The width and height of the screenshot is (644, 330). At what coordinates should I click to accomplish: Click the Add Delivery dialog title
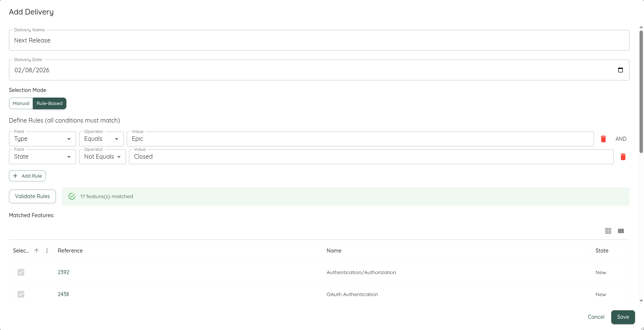(x=31, y=12)
